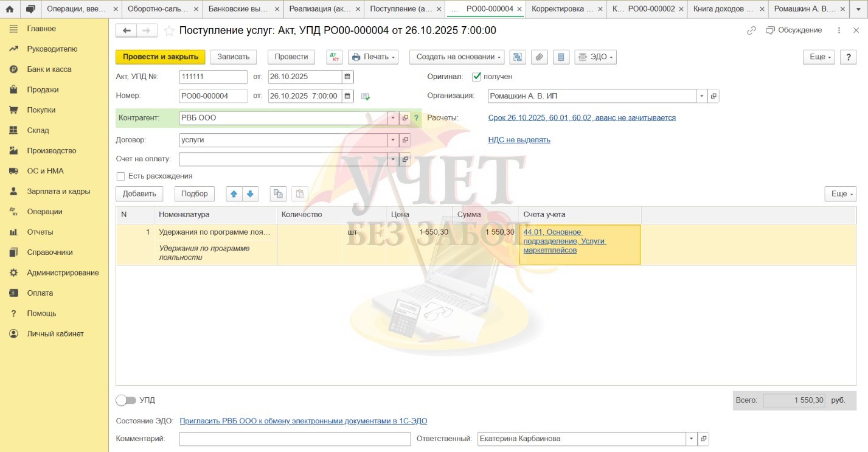Open the НДС не выделять link
Screen dimensions: 868x452
519,140
